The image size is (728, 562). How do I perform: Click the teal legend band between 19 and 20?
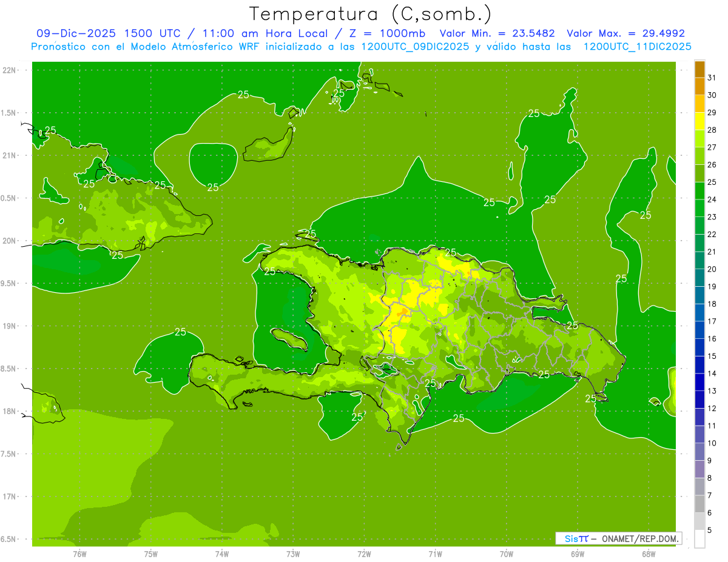pyautogui.click(x=699, y=278)
